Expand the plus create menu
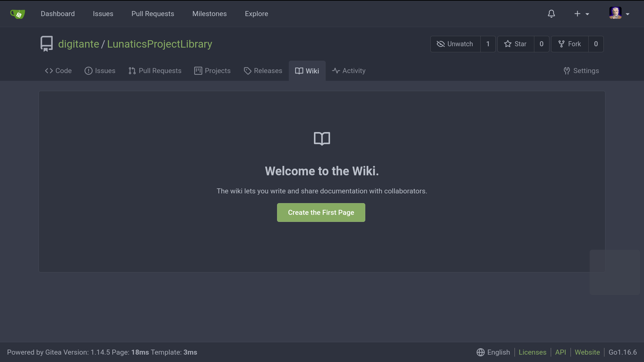The image size is (644, 362). tap(581, 14)
